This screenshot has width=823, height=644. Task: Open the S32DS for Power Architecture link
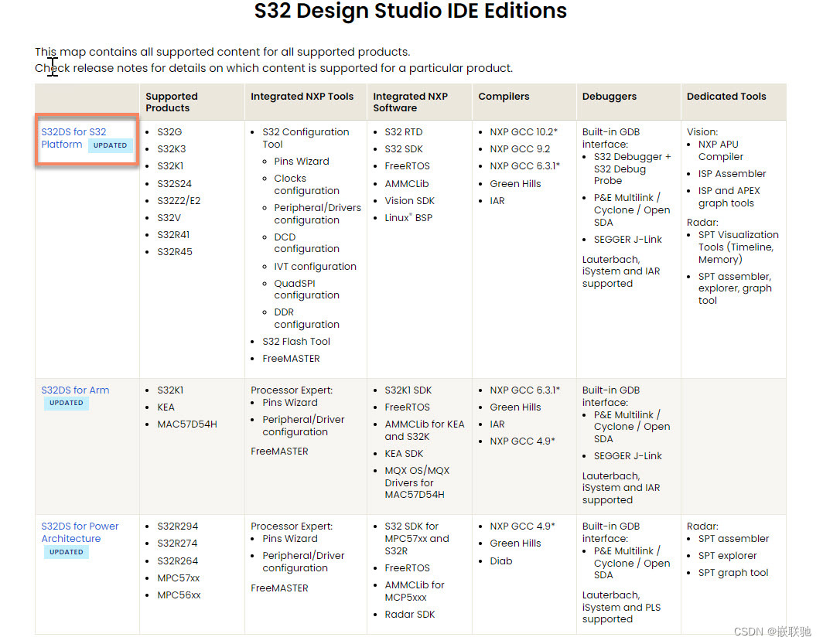(x=80, y=533)
